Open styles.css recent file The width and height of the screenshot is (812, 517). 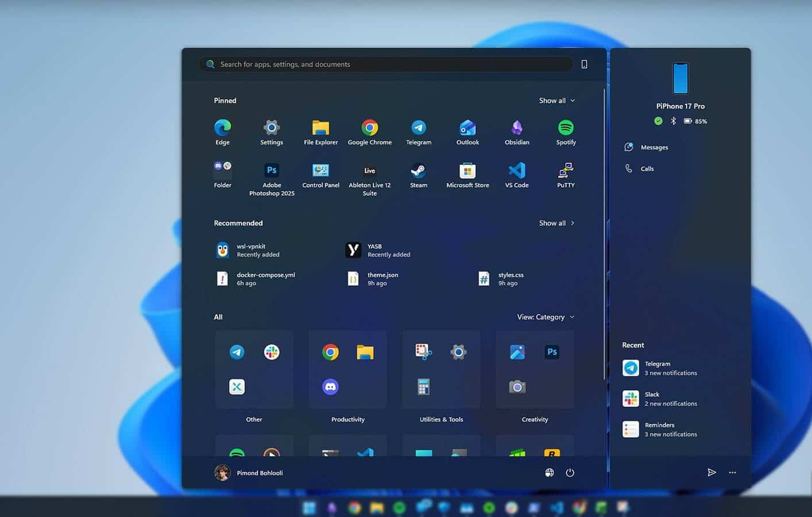pos(501,279)
